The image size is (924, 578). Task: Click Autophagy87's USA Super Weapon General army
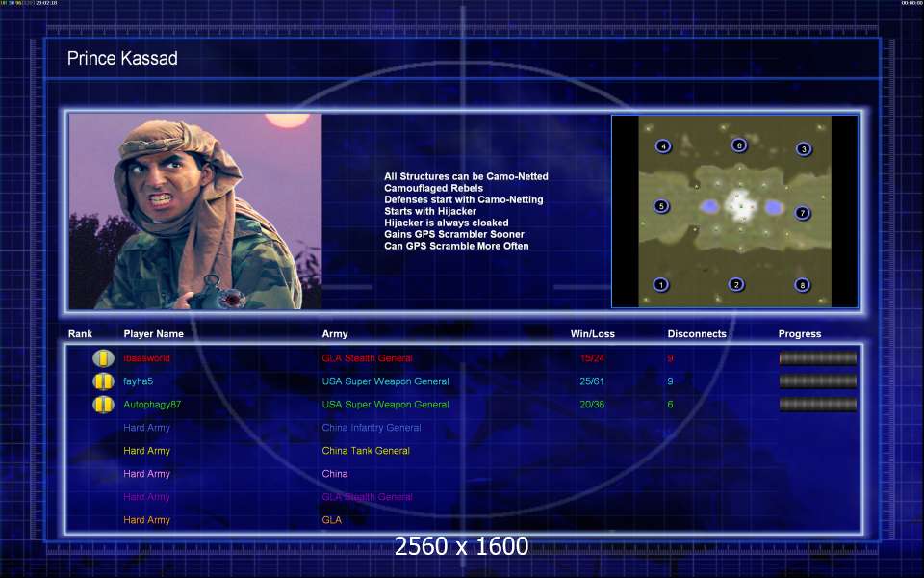pyautogui.click(x=385, y=405)
